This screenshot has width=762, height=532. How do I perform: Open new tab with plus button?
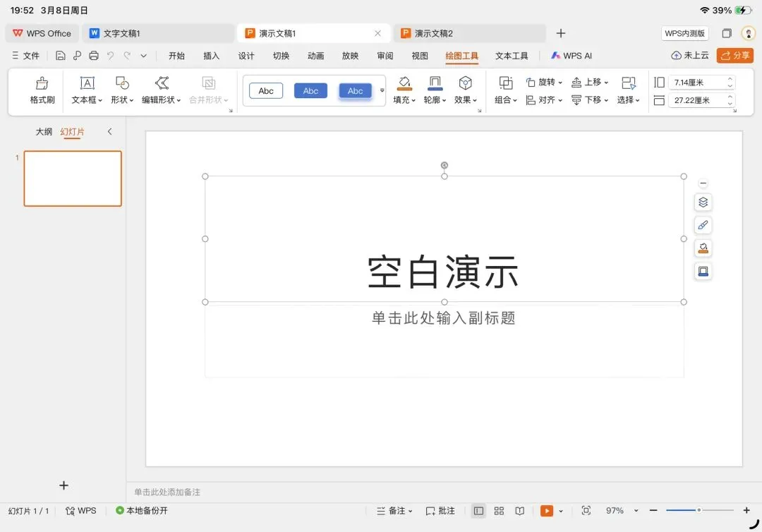561,33
